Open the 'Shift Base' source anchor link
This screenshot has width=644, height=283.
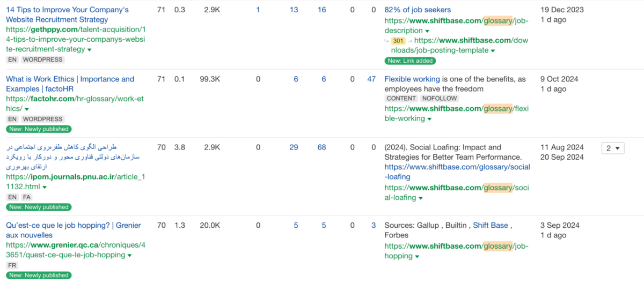pos(490,225)
